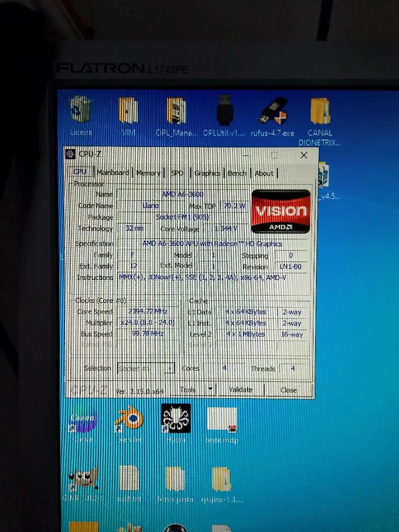The image size is (399, 532).
Task: Click the AMD Vision logo in CPU-Z
Action: click(x=281, y=211)
